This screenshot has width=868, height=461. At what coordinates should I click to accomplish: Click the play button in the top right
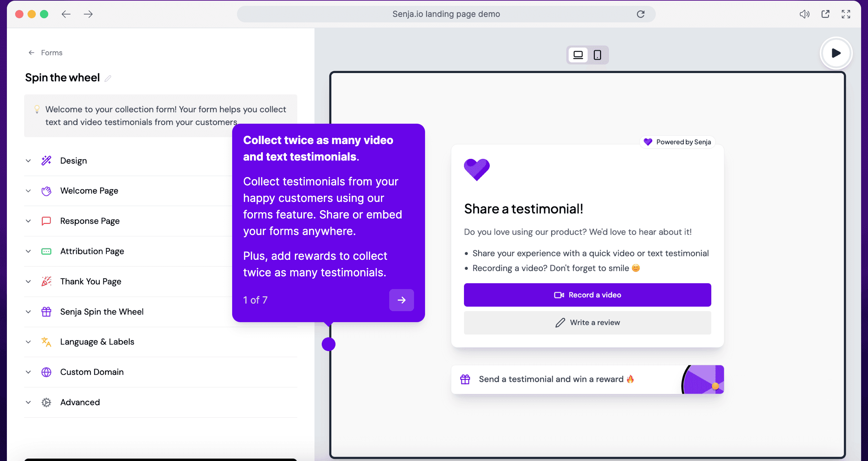point(836,53)
